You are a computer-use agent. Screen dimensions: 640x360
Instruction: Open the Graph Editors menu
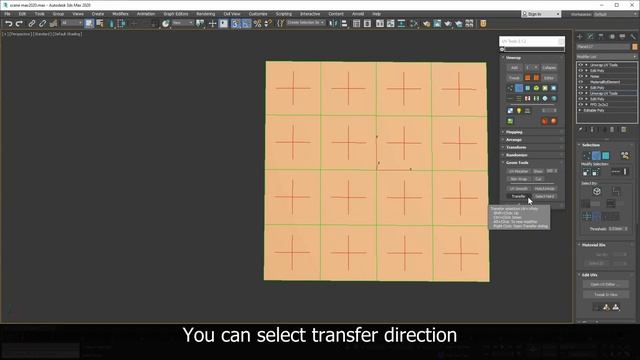pos(176,14)
